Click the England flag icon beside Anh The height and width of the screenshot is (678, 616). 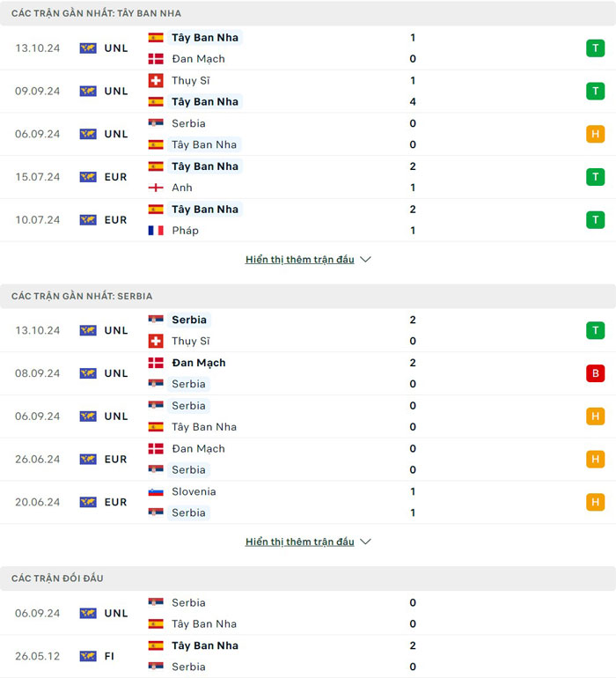[156, 188]
